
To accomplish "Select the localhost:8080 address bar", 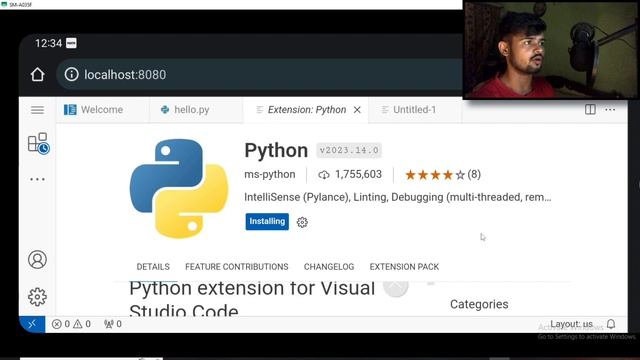I will click(261, 75).
